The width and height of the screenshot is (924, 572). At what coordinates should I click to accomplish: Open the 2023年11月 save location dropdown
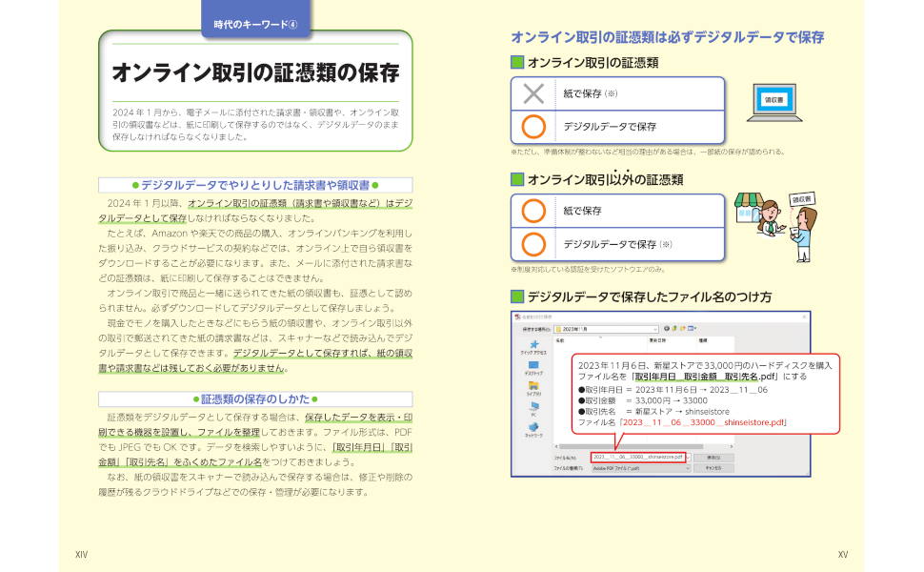coord(607,329)
